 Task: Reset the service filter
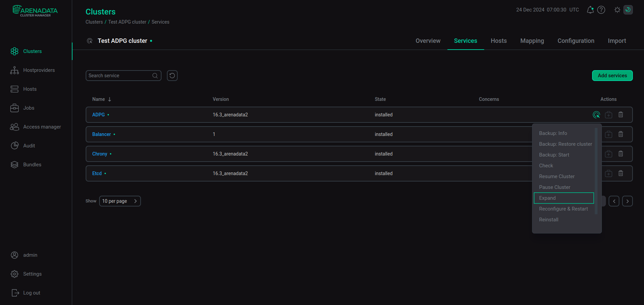172,76
